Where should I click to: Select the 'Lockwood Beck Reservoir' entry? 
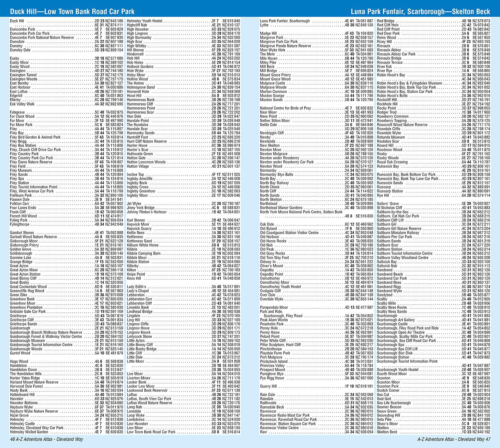[183, 390]
